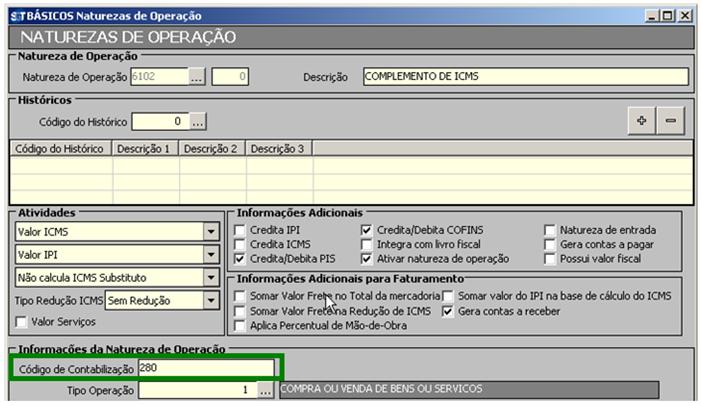Image resolution: width=702 pixels, height=406 pixels.
Task: Uncheck Credita/Debita PIS checkbox
Action: (x=239, y=259)
